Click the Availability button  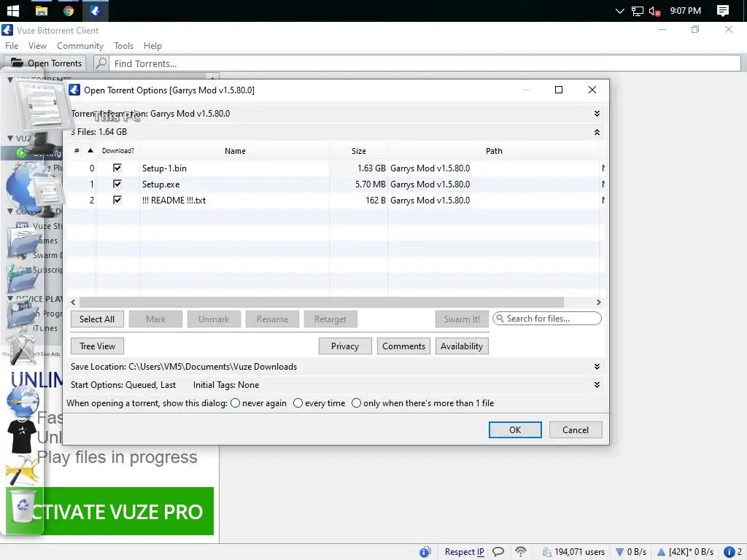pos(462,346)
